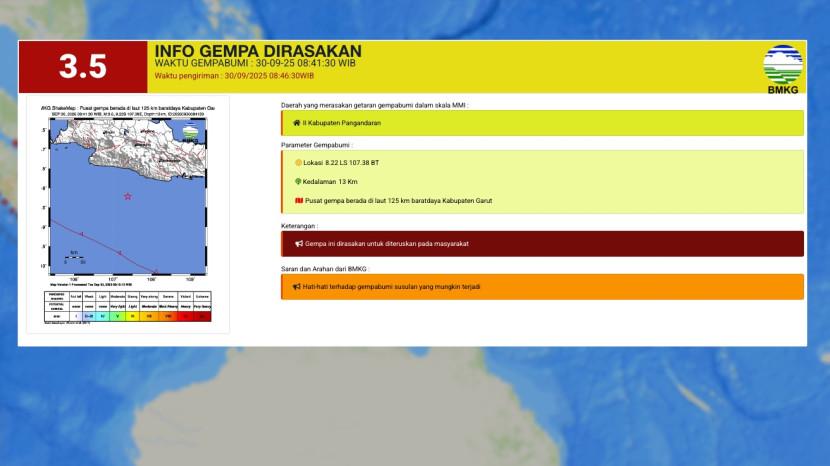Click the Waktu pengiriman timestamp text

pyautogui.click(x=234, y=76)
